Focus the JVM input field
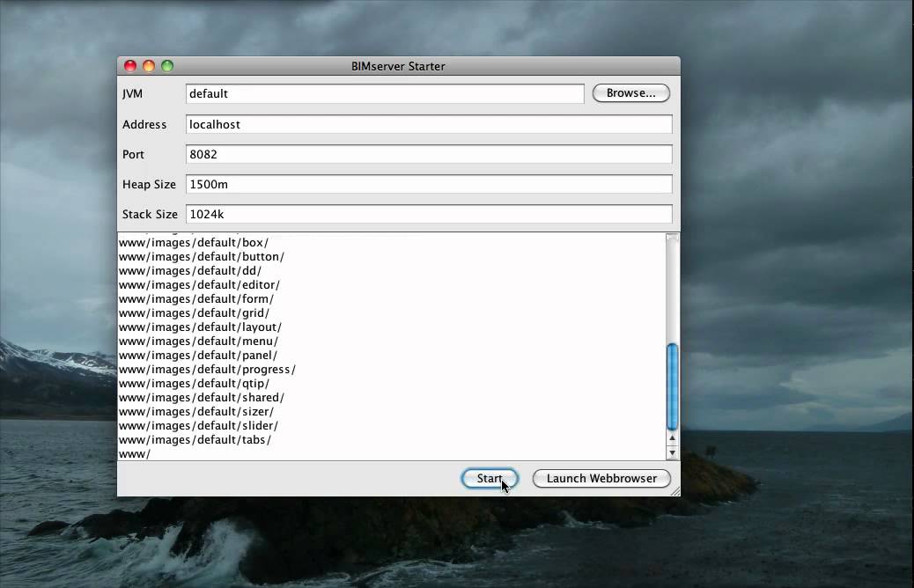 [385, 94]
